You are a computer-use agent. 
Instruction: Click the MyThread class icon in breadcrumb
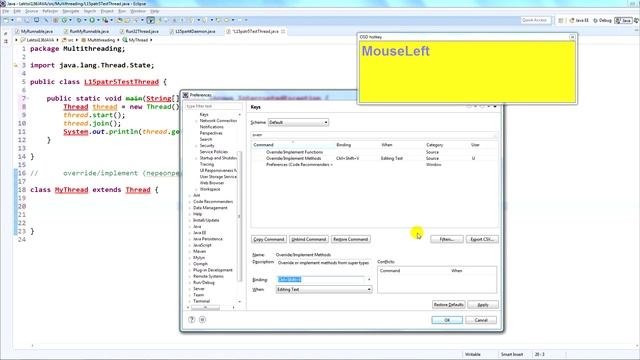[125, 40]
